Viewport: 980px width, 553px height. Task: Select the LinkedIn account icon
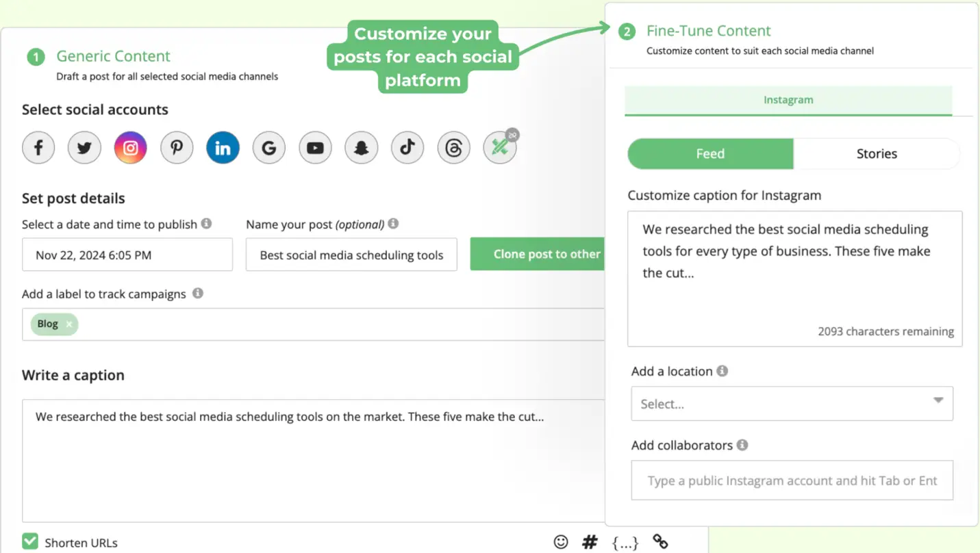(223, 147)
